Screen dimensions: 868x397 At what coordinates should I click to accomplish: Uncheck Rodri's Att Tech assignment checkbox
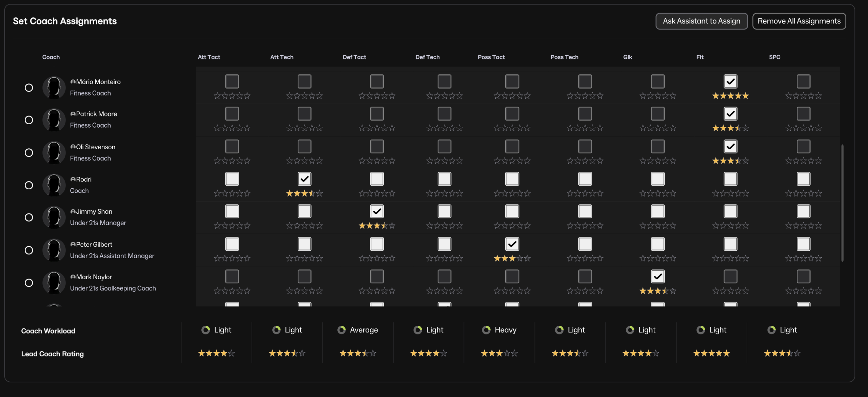pyautogui.click(x=304, y=179)
